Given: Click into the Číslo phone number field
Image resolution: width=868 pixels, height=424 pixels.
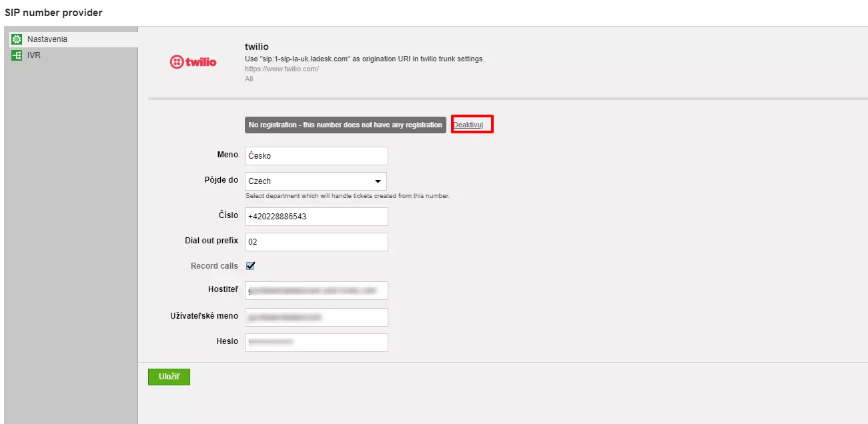Looking at the screenshot, I should pos(316,217).
